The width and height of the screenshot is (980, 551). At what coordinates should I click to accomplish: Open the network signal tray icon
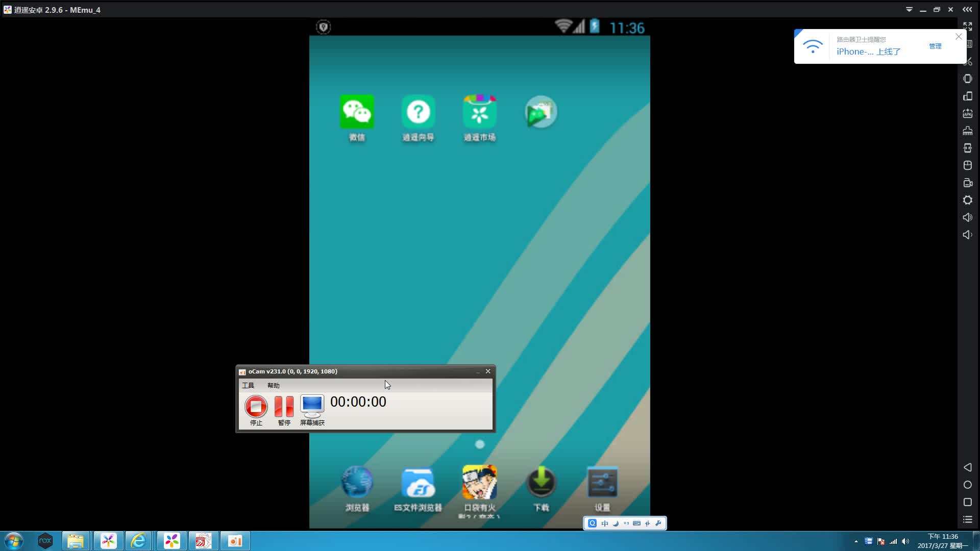[x=893, y=541]
